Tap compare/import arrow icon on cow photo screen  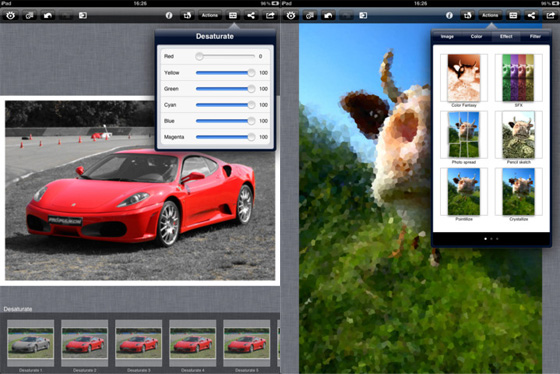[x=363, y=15]
